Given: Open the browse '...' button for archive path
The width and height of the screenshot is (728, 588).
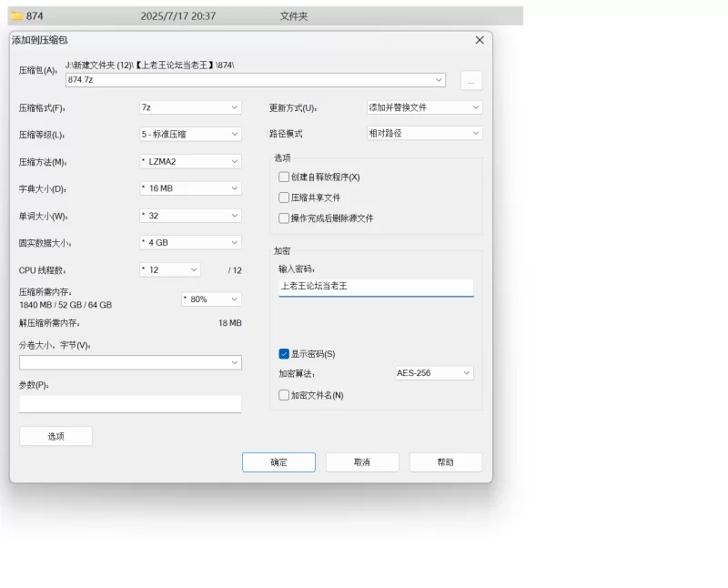Looking at the screenshot, I should 471,80.
